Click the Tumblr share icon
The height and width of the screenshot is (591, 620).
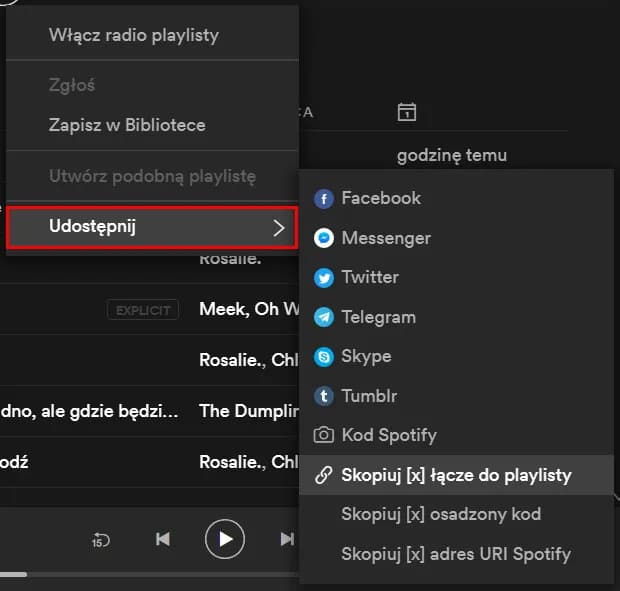[323, 396]
